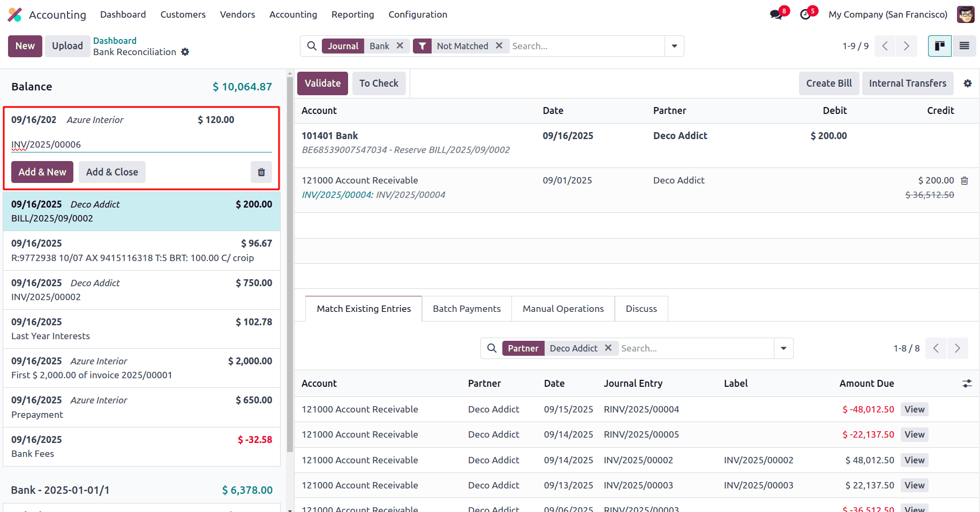Delete the highlighted Azure Interior line via trash icon

(261, 172)
